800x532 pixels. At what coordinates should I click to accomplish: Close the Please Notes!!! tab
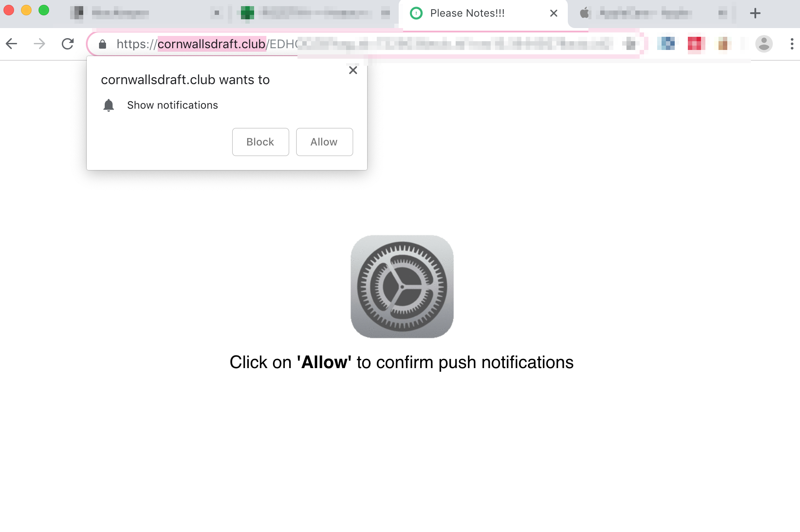click(x=554, y=13)
